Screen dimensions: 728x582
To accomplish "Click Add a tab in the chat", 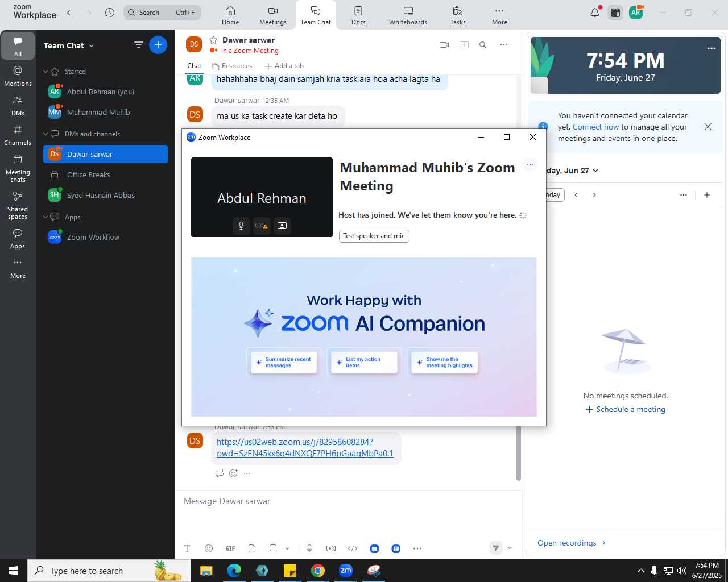I will (x=284, y=66).
